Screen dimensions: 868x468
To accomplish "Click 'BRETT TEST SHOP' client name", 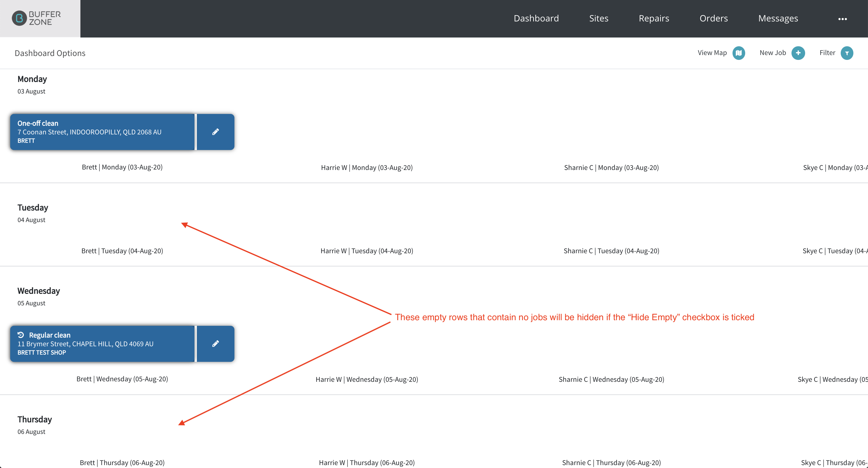I will click(41, 353).
